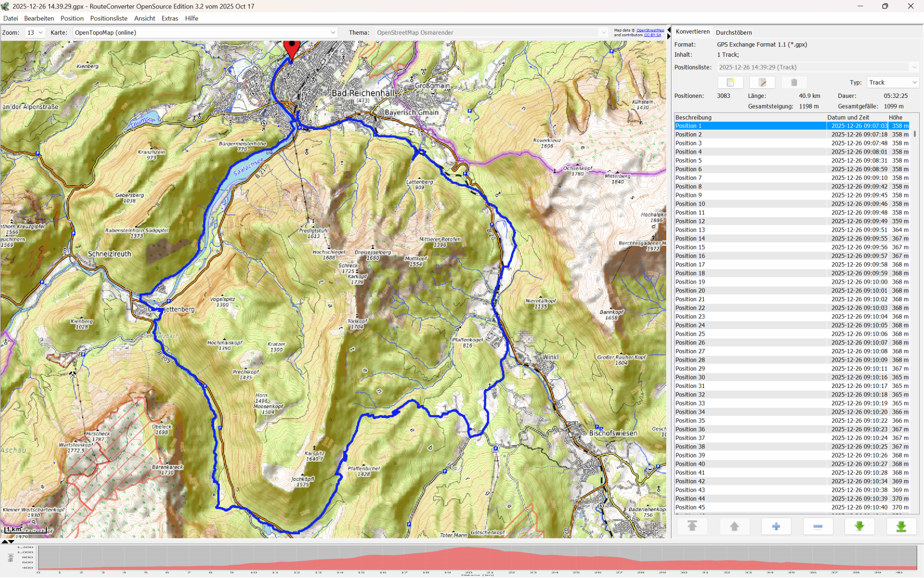Open the OpenStreetMap attribution link
The height and width of the screenshot is (578, 924).
pyautogui.click(x=650, y=31)
